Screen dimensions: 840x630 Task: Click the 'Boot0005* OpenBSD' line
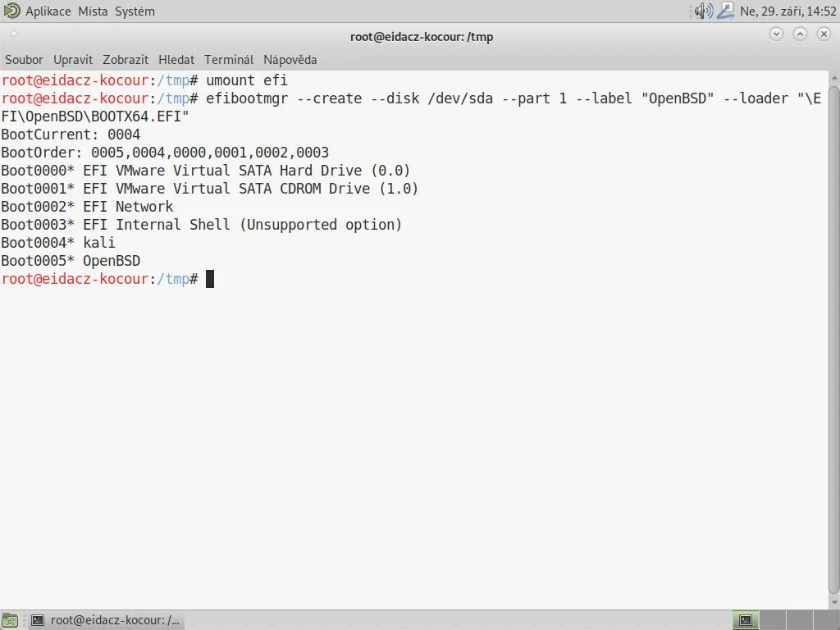point(71,261)
